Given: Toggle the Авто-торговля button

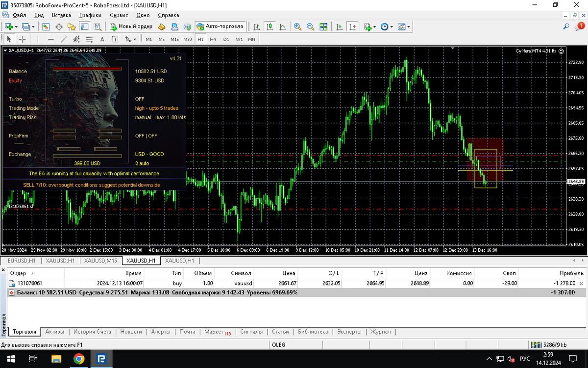Looking at the screenshot, I should coord(220,26).
